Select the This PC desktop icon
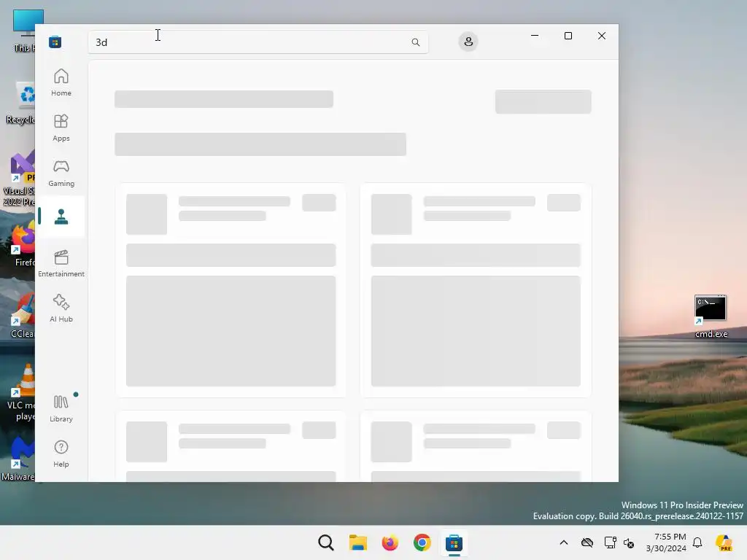Viewport: 747px width, 560px height. [x=24, y=31]
